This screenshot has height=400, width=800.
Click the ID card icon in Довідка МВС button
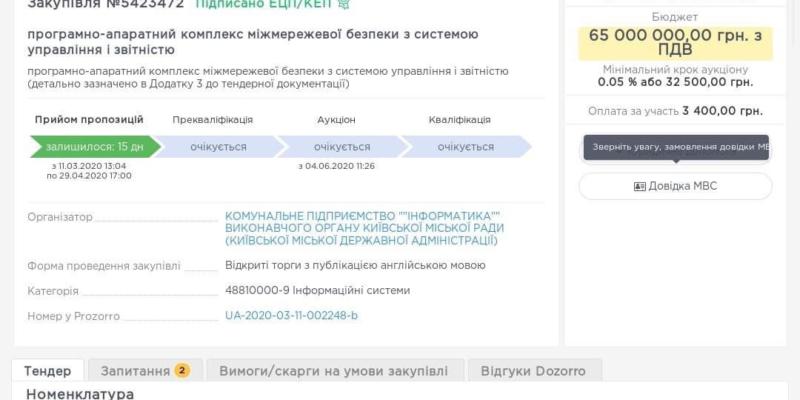click(639, 187)
